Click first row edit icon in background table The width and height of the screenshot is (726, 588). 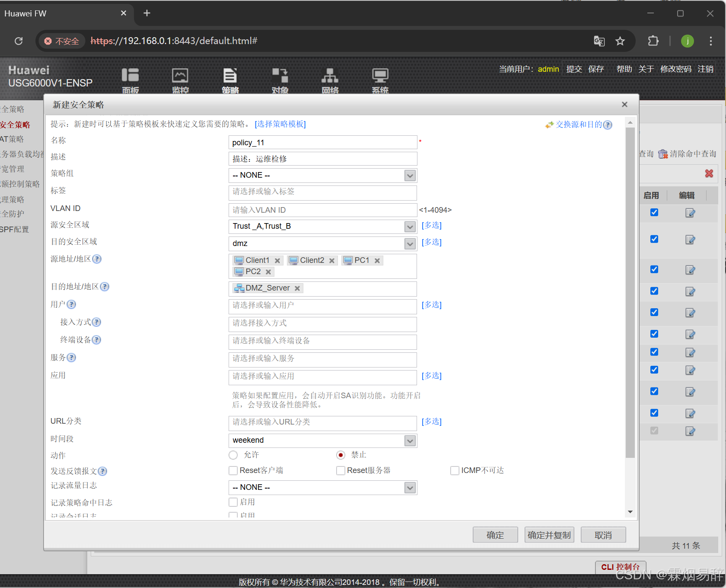pos(690,213)
